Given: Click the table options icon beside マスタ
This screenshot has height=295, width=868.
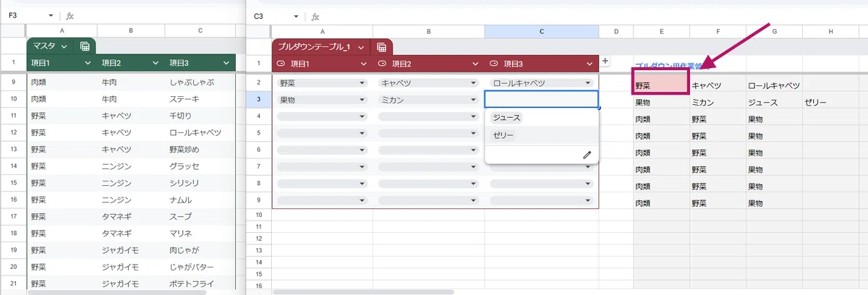Looking at the screenshot, I should pos(85,46).
